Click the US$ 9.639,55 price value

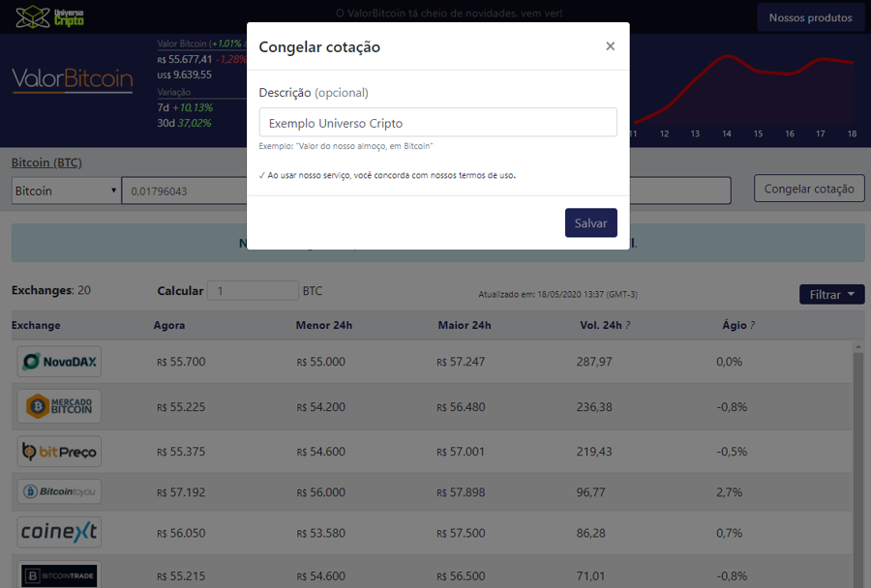[185, 74]
